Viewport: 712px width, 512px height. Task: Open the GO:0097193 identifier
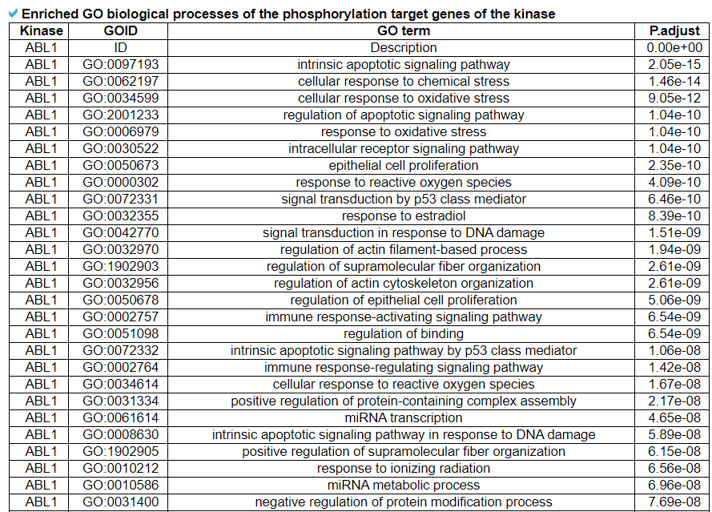(120, 65)
